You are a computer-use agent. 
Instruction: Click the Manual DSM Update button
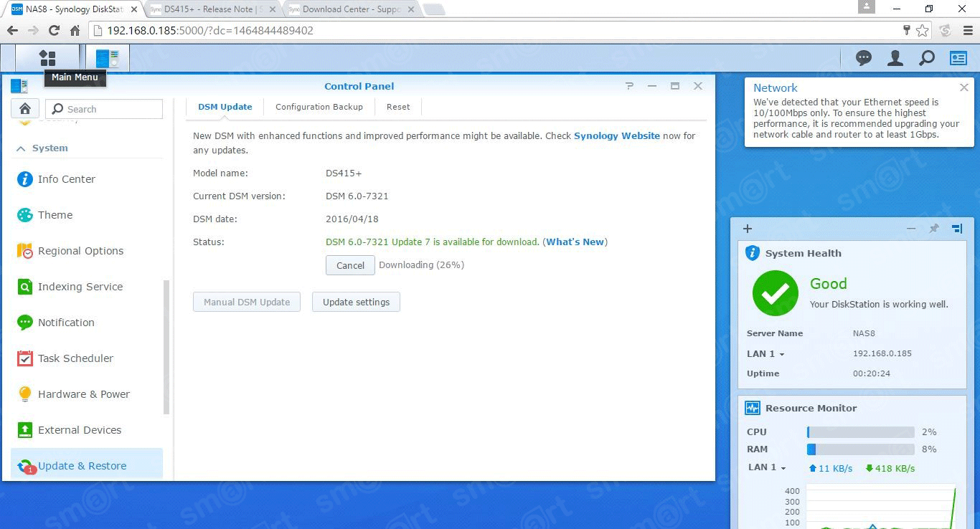pyautogui.click(x=247, y=302)
